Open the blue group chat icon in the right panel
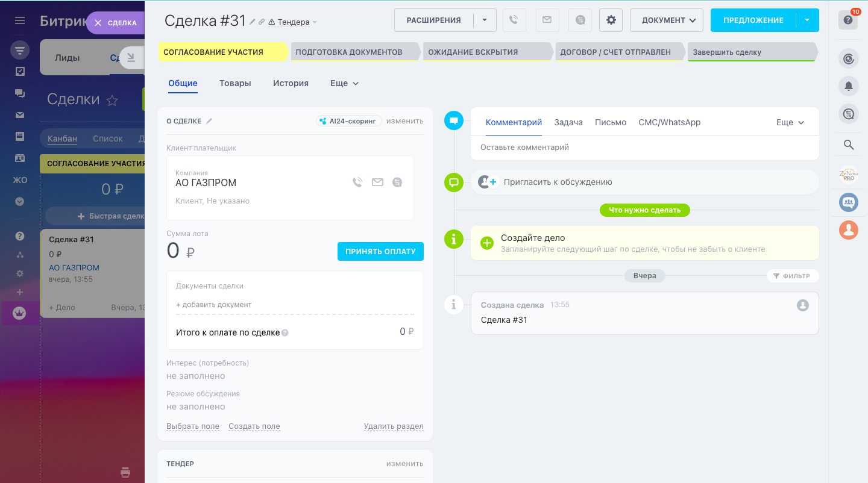Screen dimensions: 868x483 tap(849, 202)
